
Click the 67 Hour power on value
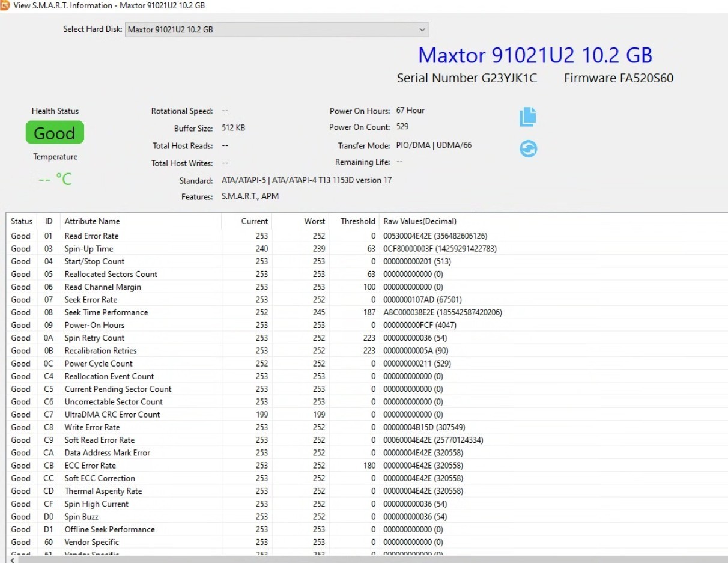410,111
